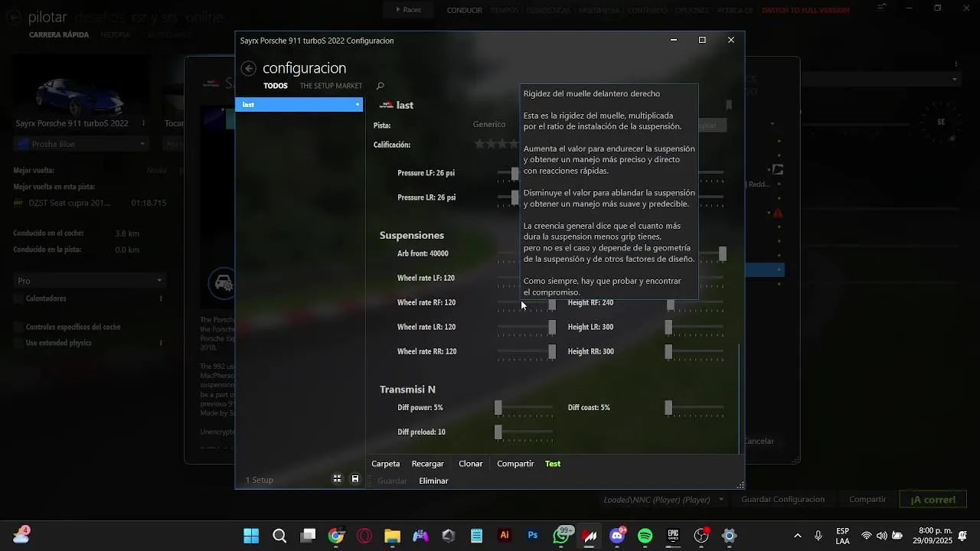Toggle Controles específicos del coche checkbox
980x551 pixels.
pos(18,327)
